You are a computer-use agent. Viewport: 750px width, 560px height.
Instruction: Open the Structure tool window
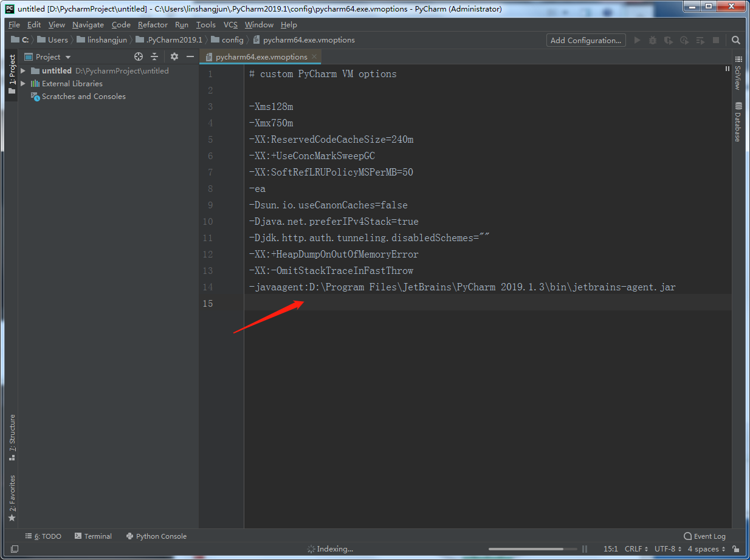12,437
